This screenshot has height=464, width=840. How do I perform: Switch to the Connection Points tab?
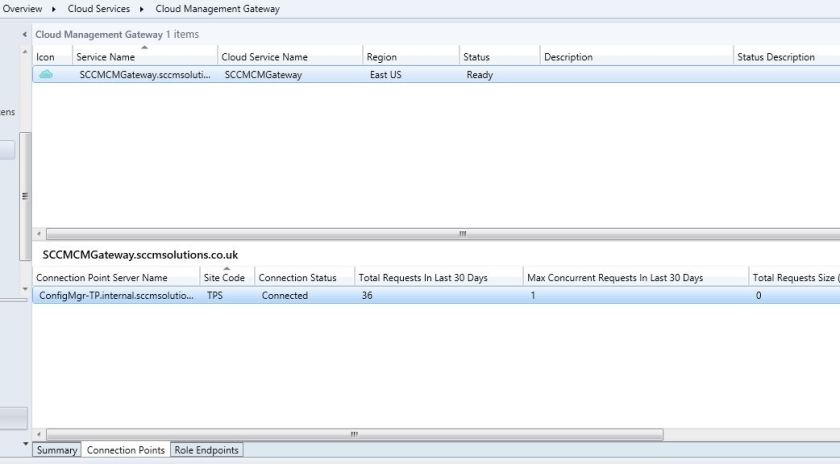pyautogui.click(x=125, y=450)
